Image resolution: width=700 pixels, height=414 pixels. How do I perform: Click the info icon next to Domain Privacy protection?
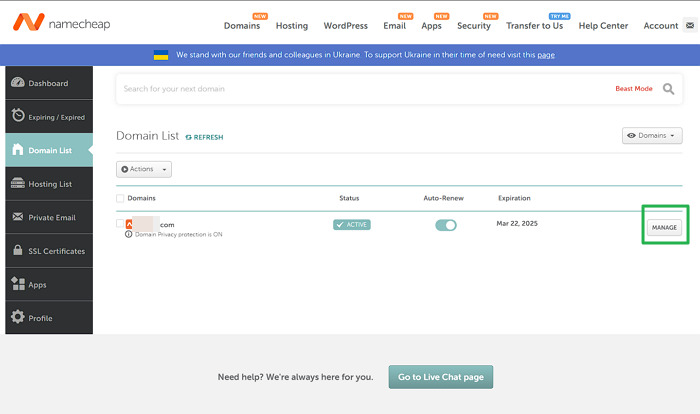coord(129,234)
